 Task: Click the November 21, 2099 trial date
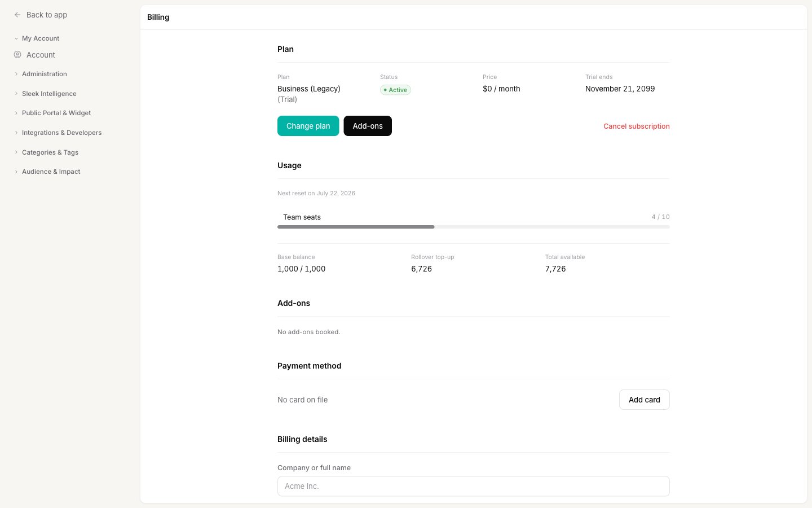click(620, 89)
